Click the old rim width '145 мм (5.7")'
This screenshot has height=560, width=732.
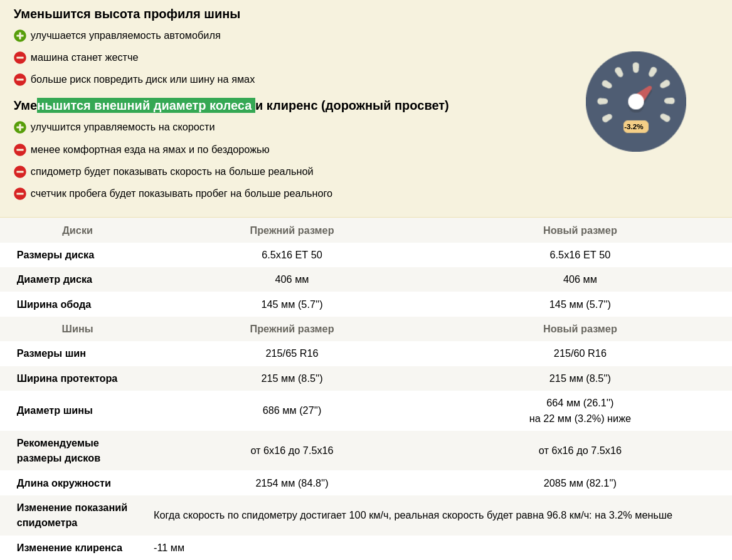(292, 305)
